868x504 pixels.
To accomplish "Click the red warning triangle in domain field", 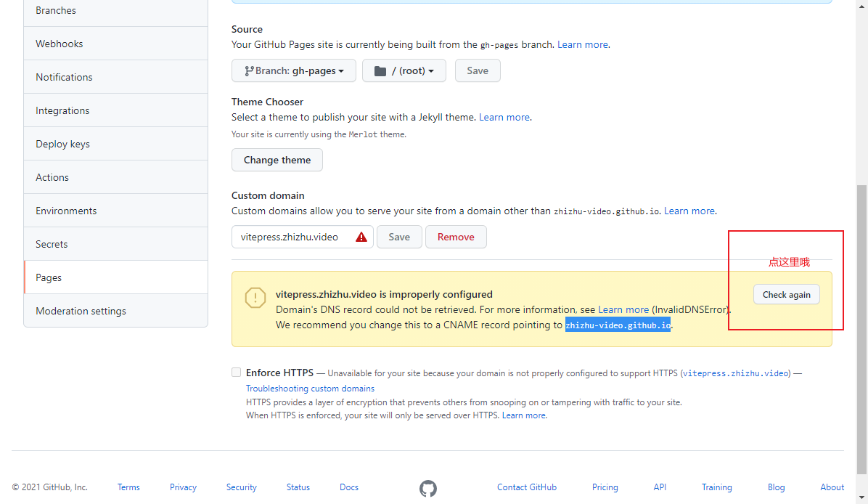I will click(361, 237).
